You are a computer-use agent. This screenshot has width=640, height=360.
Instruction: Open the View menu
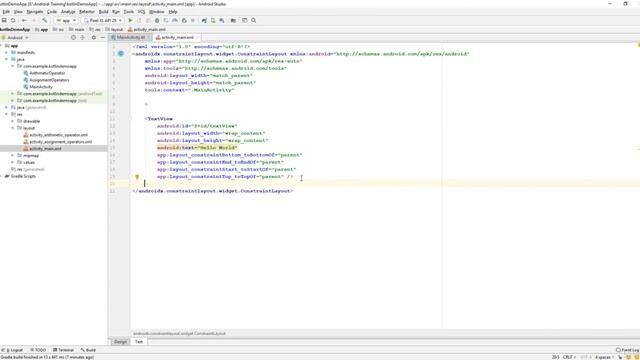point(18,12)
